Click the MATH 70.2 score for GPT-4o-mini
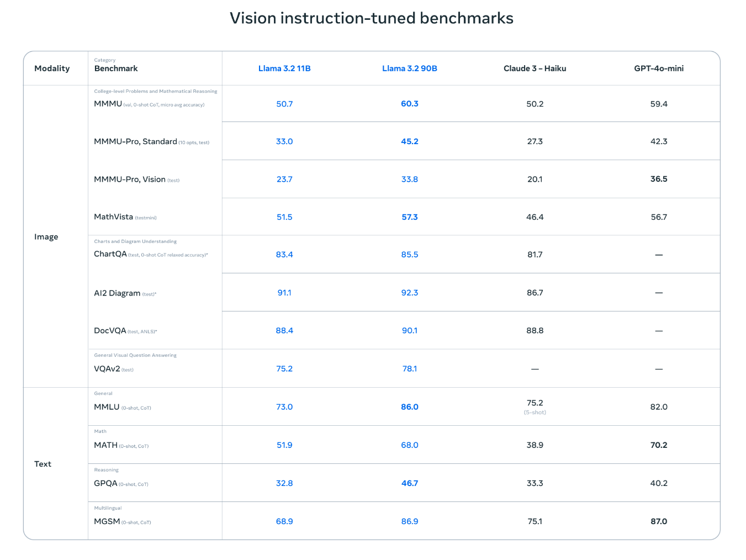This screenshot has width=746, height=560. tap(659, 445)
